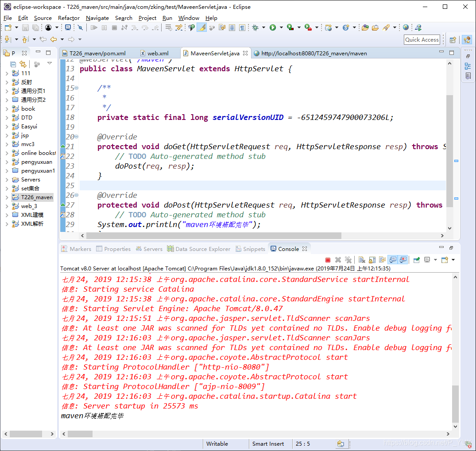The width and height of the screenshot is (476, 451).
Task: Toggle Link with Editor in Project Explorer
Action: (23, 64)
